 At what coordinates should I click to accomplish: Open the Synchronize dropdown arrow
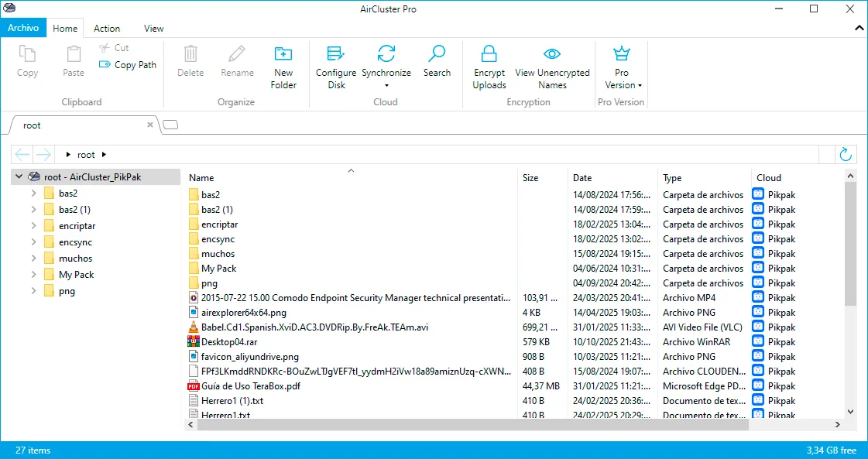(386, 85)
